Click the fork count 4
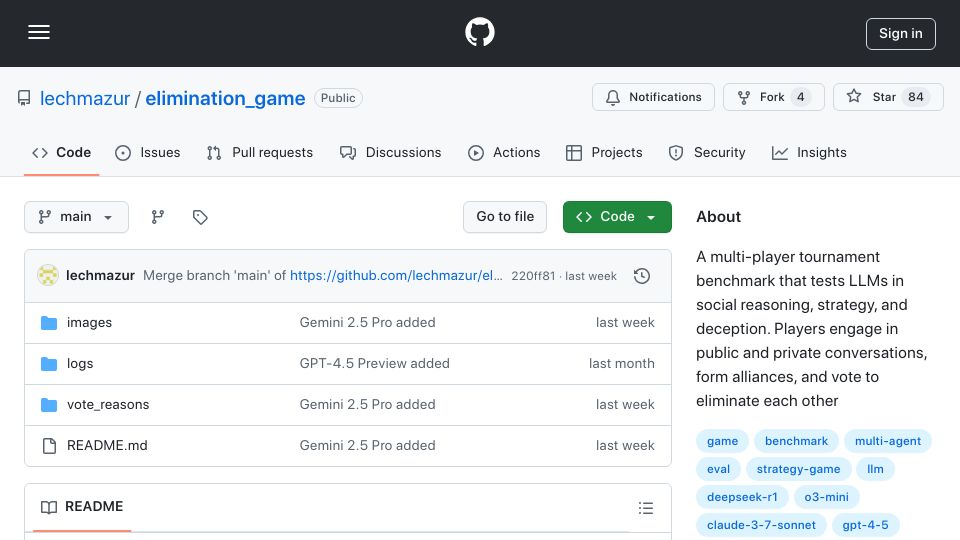Image resolution: width=960 pixels, height=540 pixels. tap(800, 97)
